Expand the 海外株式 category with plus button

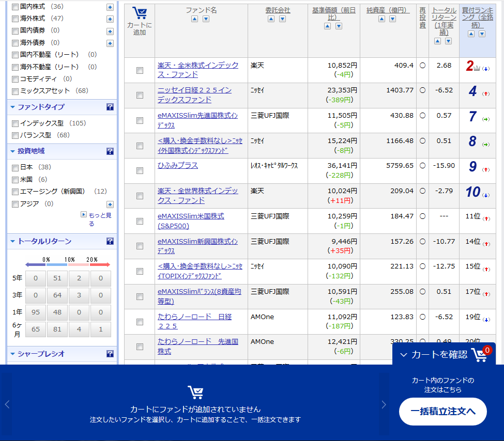point(110,19)
